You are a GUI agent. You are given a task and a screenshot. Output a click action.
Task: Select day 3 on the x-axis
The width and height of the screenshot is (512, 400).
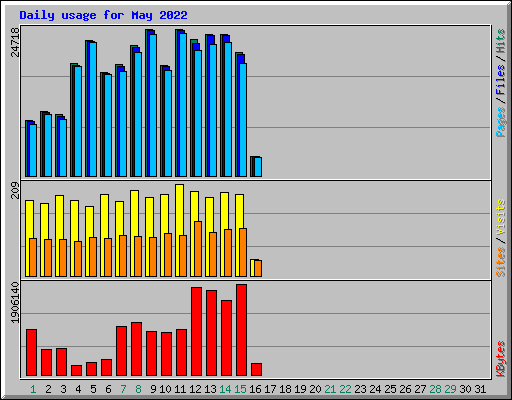tap(63, 389)
